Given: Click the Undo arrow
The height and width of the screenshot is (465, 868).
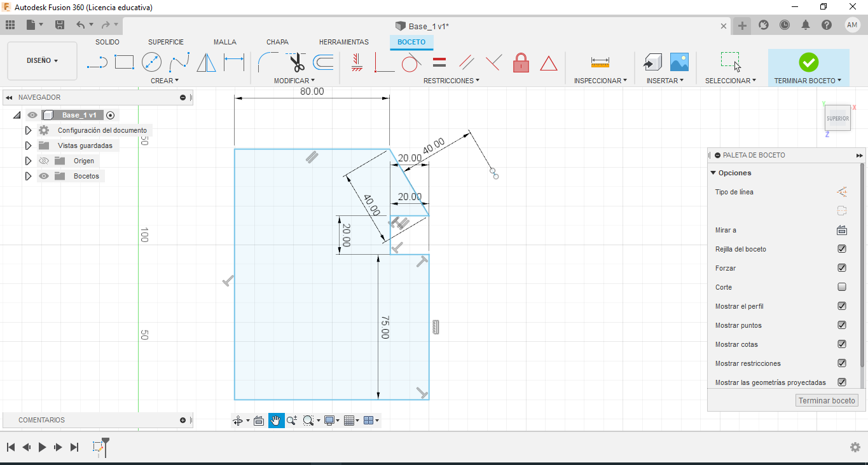Looking at the screenshot, I should tap(80, 25).
